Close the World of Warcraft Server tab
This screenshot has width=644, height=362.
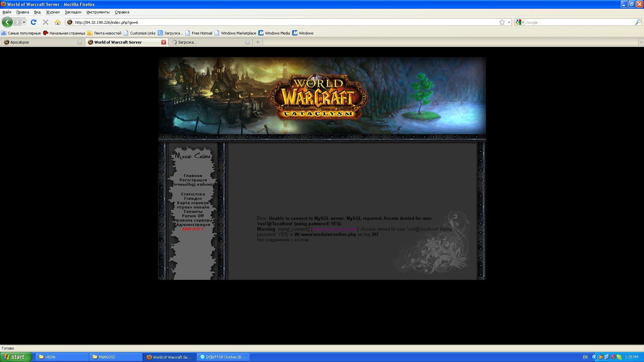pos(163,42)
